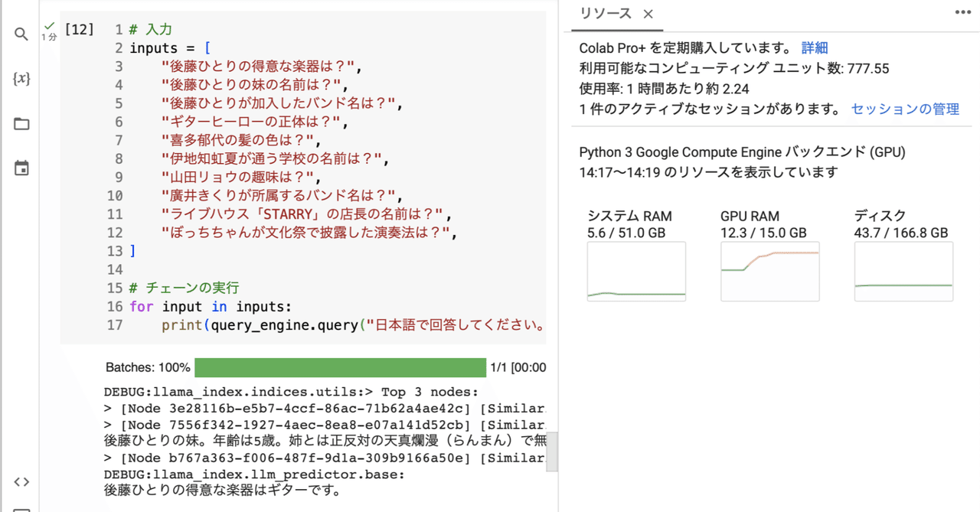Close the リソース tab

(x=648, y=14)
